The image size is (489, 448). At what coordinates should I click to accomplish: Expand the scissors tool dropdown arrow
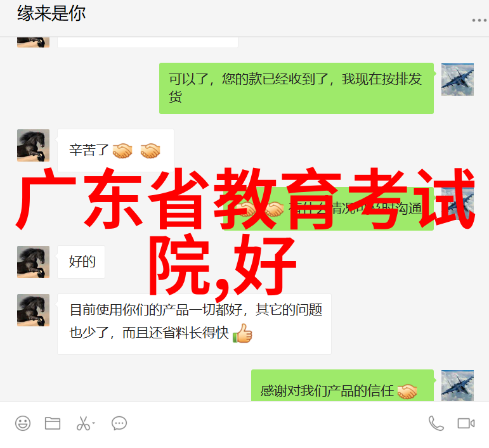pyautogui.click(x=93, y=423)
